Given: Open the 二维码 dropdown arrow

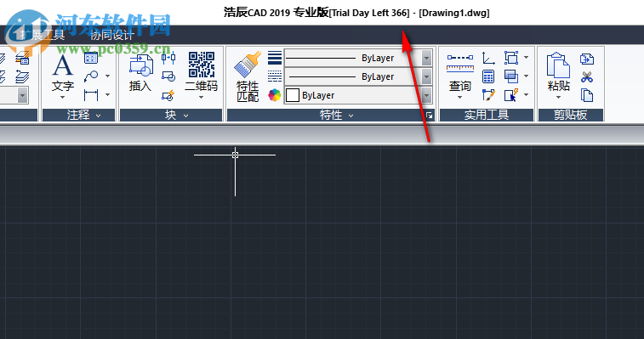Looking at the screenshot, I should [x=202, y=98].
